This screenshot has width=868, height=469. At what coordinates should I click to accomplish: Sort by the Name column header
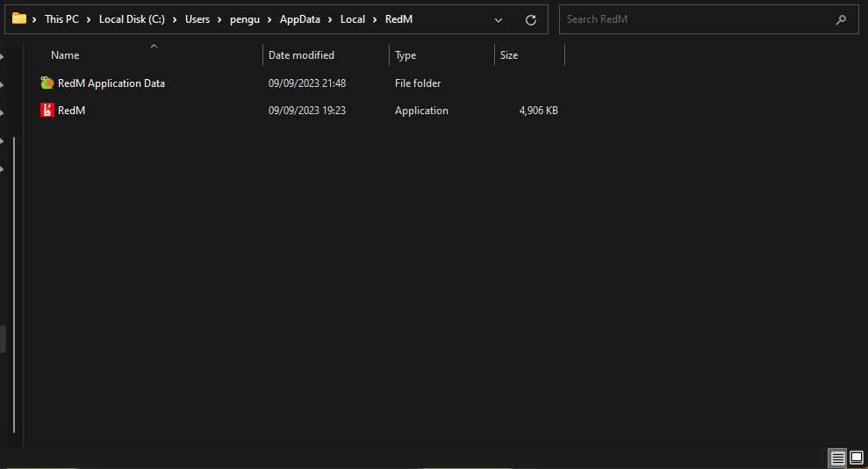[65, 55]
